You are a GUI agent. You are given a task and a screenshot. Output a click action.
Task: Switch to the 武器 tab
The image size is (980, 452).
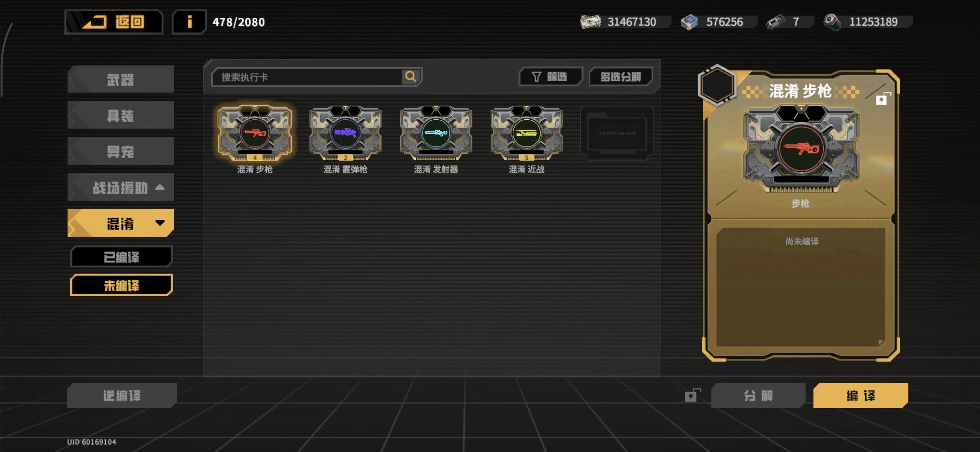[121, 79]
